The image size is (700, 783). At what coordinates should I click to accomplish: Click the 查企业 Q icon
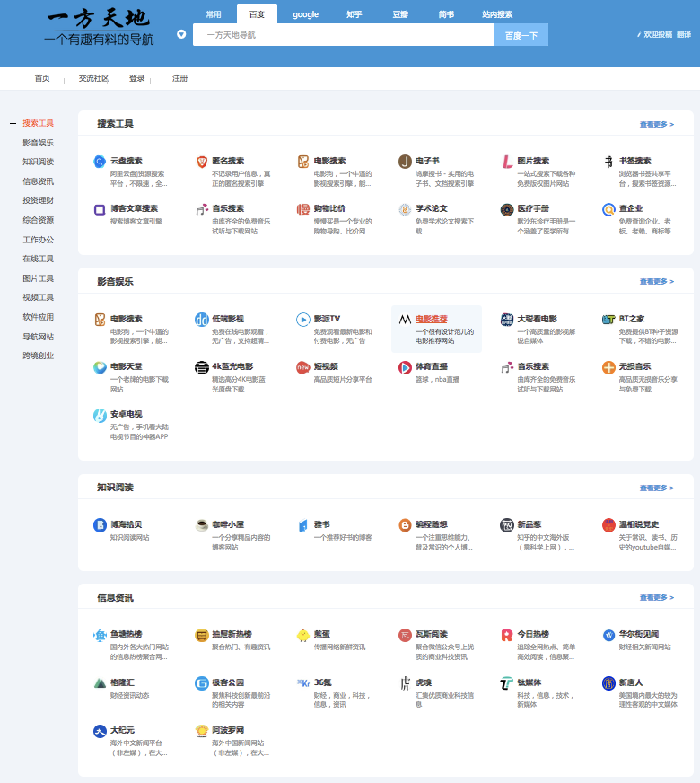(x=608, y=209)
